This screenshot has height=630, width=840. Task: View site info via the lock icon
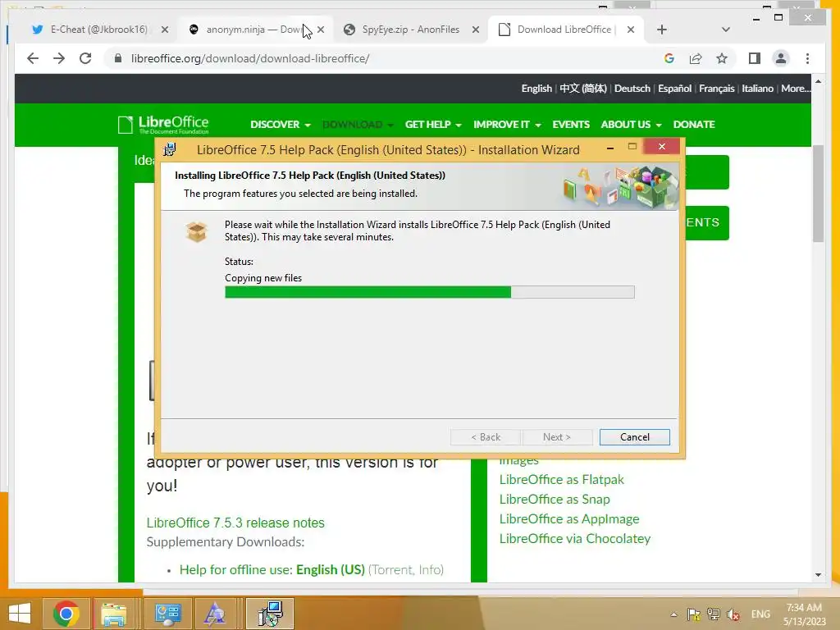click(118, 58)
